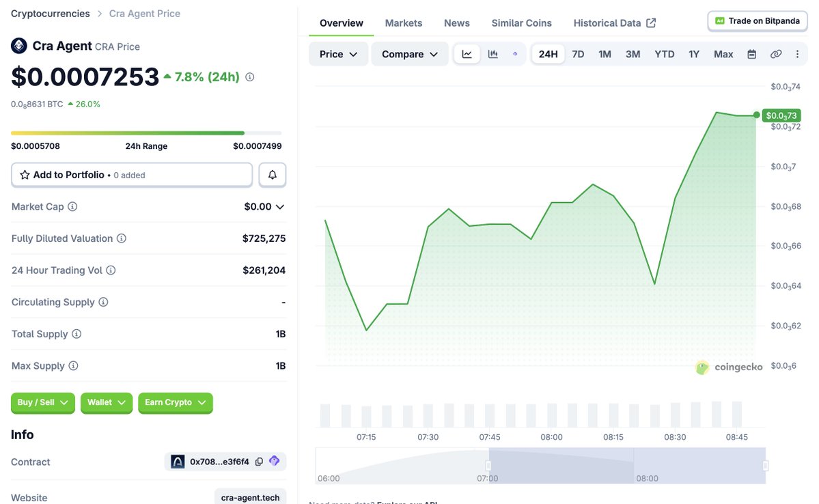Copy the contract address
The width and height of the screenshot is (819, 504).
pyautogui.click(x=259, y=462)
